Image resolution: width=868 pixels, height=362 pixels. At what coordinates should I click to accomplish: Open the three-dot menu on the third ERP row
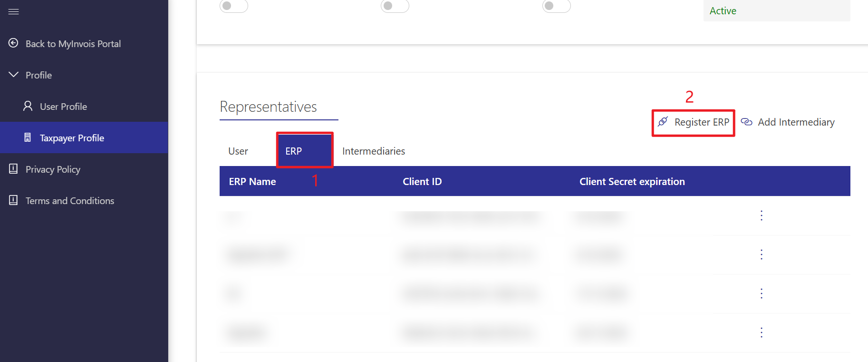pyautogui.click(x=762, y=294)
